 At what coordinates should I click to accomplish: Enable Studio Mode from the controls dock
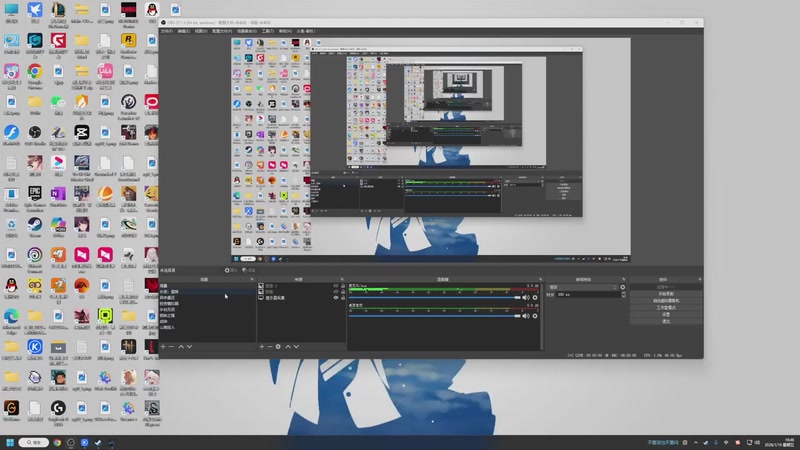coord(666,308)
